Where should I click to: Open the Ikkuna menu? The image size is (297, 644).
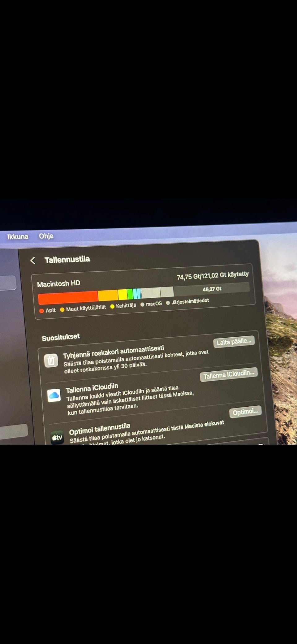pos(18,236)
